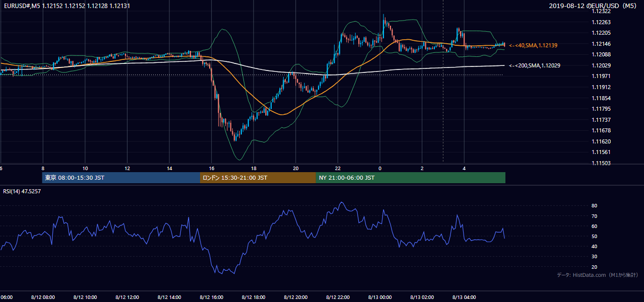Viewport: 644px width, 302px height.
Task: Click the 8/12 12:00 time axis label
Action: (x=127, y=297)
